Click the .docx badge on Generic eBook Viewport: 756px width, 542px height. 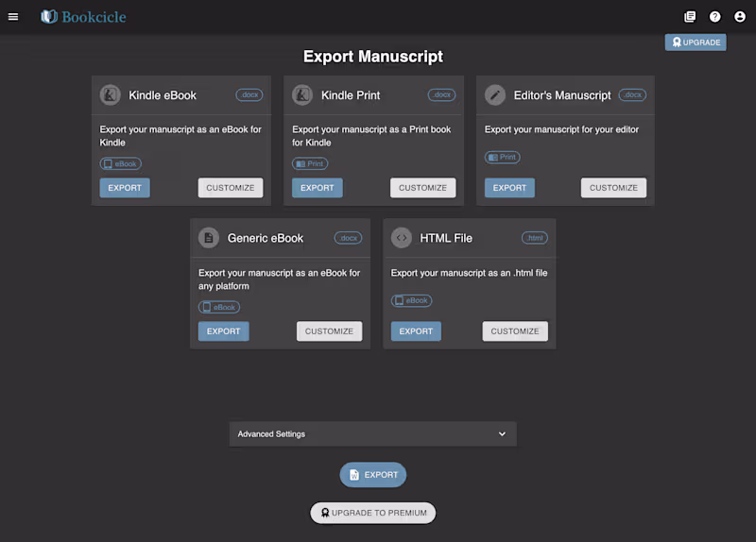tap(348, 238)
